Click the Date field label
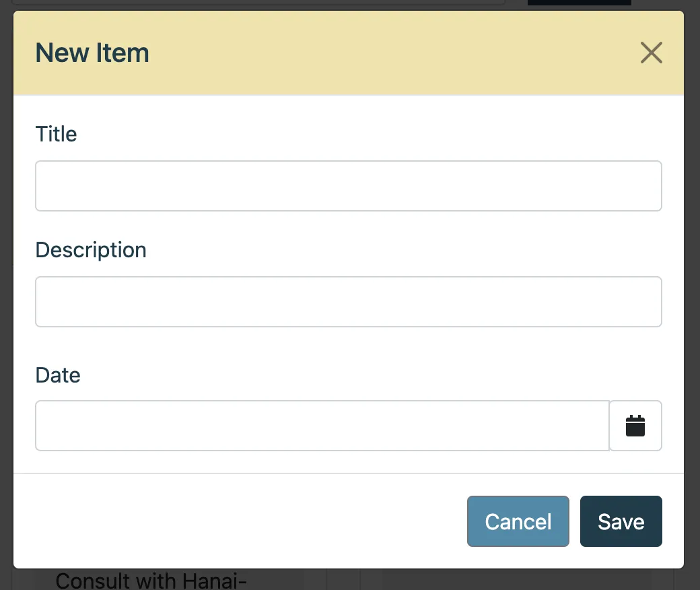Image resolution: width=700 pixels, height=590 pixels. pos(57,375)
